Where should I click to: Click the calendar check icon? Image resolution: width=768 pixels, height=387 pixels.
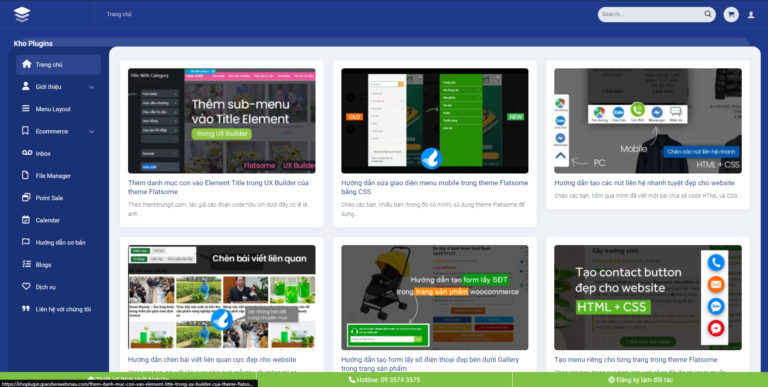point(26,220)
